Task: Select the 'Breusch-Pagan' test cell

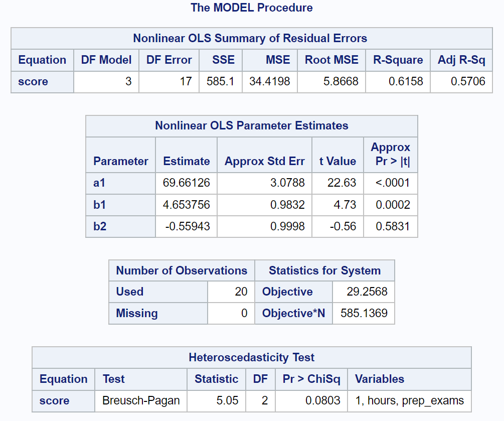Action: point(141,401)
